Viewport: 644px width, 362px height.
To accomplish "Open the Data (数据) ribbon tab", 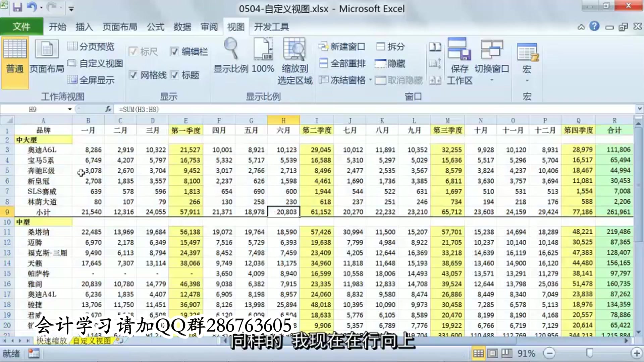I will pos(182,27).
